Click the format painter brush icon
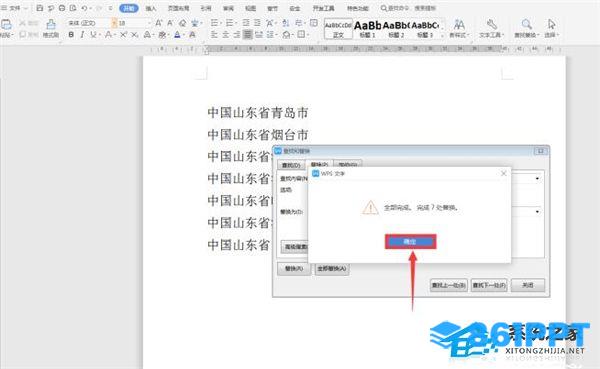The height and width of the screenshot is (369, 600). [x=51, y=25]
